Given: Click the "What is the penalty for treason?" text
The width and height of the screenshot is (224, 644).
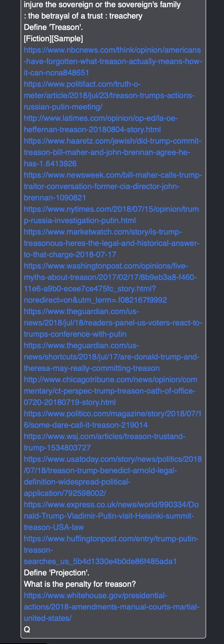Looking at the screenshot, I should [x=80, y=584].
